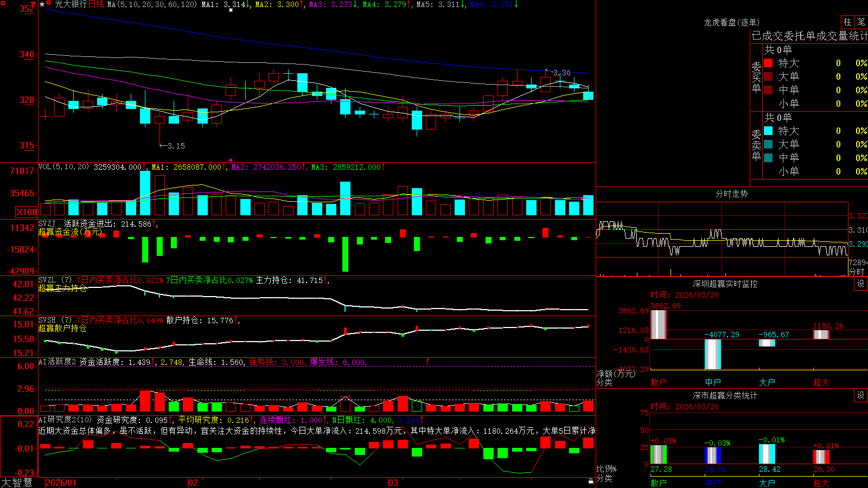Click the 龙虎看盘(逐单) panel title
868x488 pixels.
pyautogui.click(x=731, y=22)
